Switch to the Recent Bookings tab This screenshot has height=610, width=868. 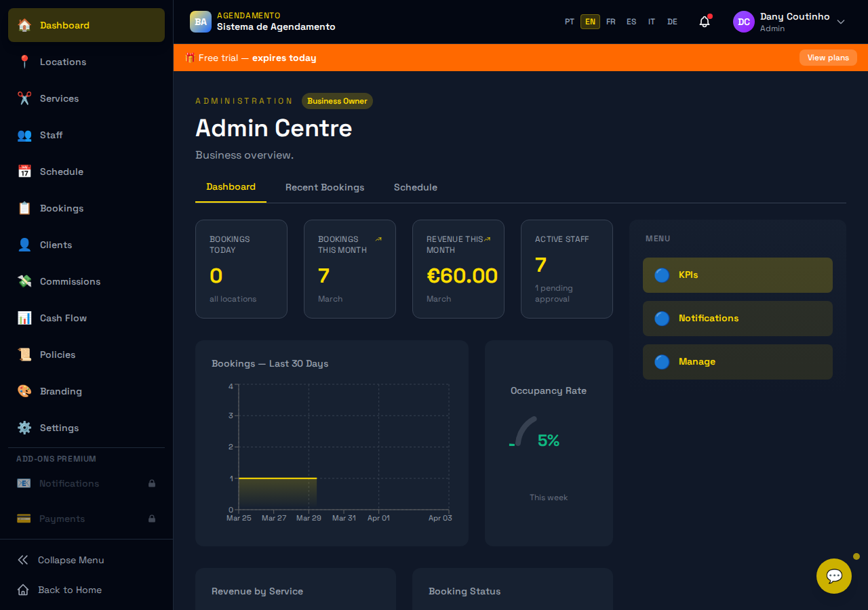(325, 187)
